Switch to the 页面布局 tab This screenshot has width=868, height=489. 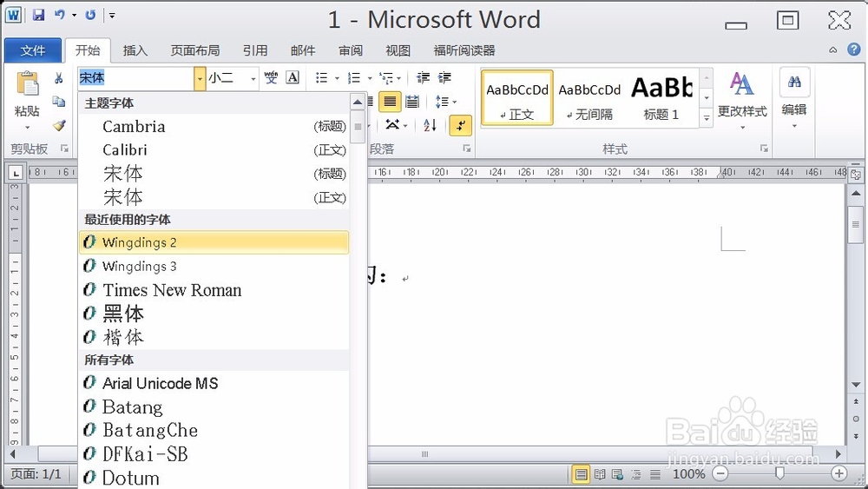[194, 50]
